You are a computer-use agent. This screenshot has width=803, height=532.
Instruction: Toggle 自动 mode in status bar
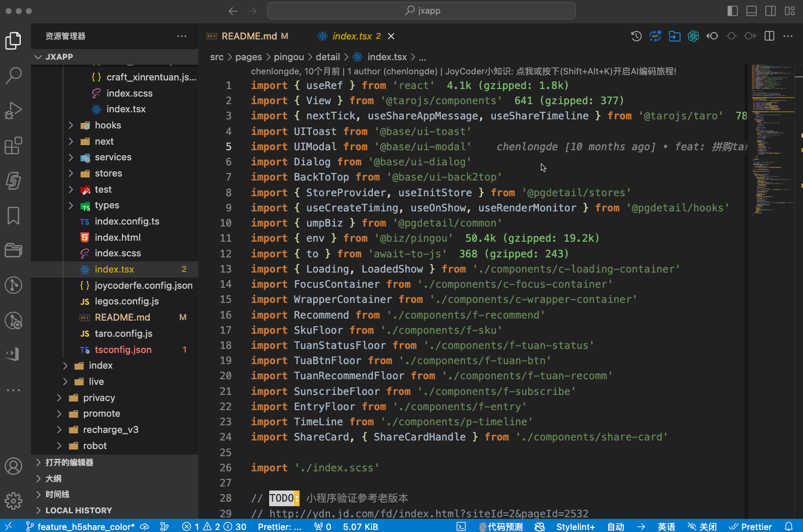(616, 526)
